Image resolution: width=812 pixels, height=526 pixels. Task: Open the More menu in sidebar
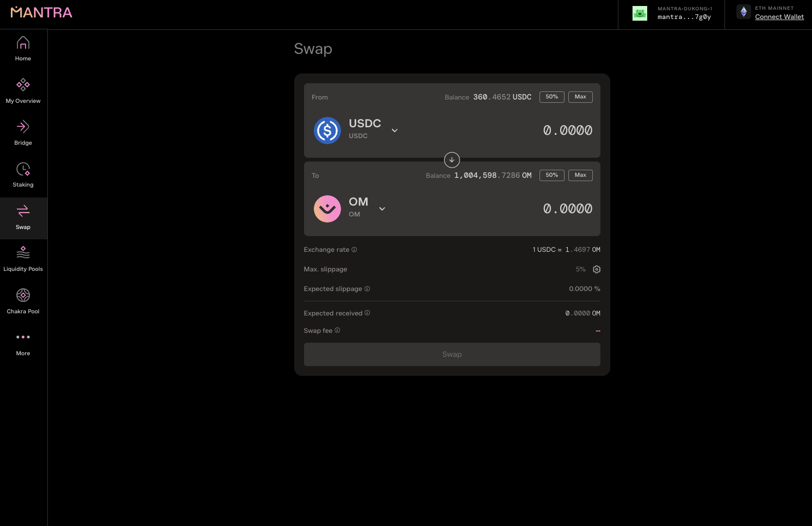tap(23, 343)
